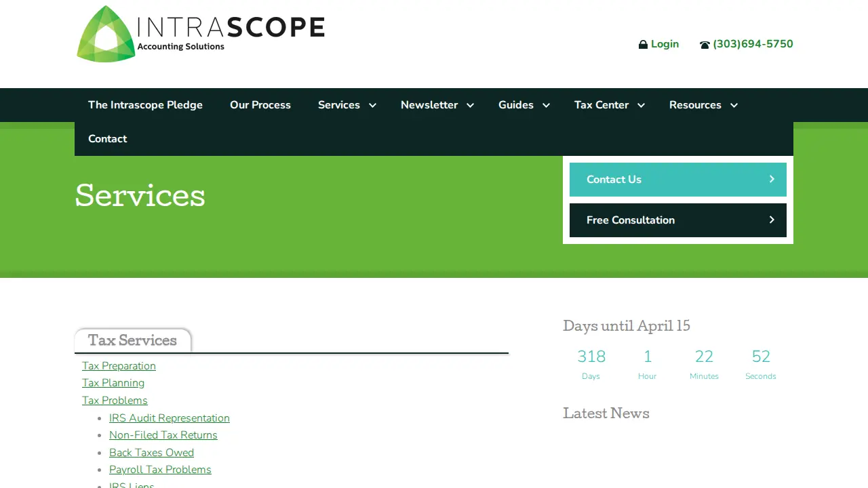
Task: Click the Services page heading
Action: 140,196
